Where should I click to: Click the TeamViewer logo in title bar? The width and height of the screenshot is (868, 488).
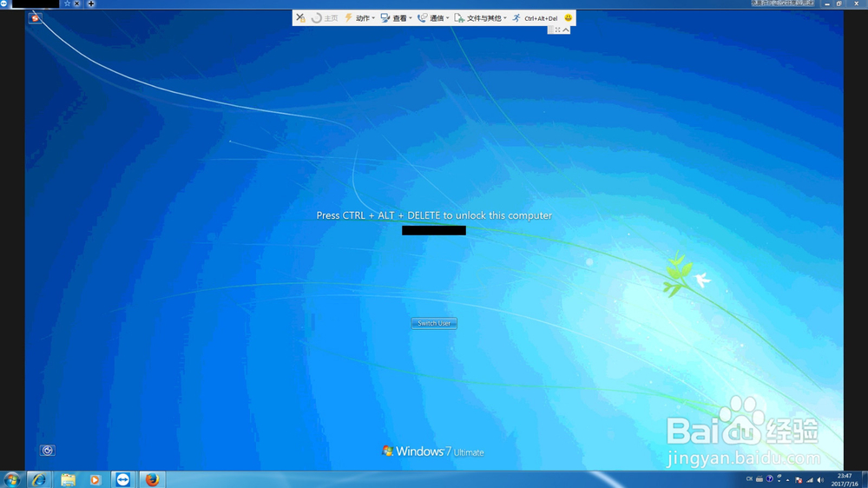click(x=3, y=3)
